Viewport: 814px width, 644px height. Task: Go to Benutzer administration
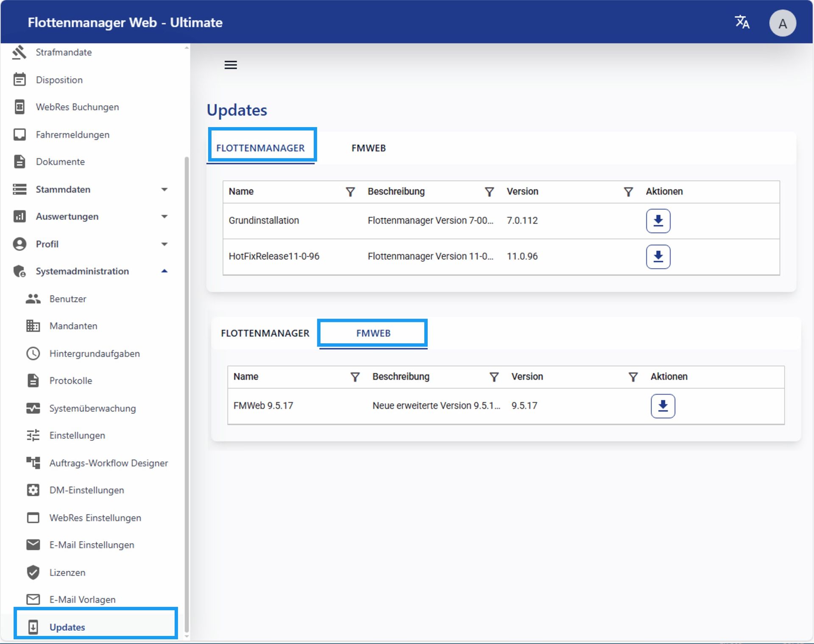tap(67, 299)
